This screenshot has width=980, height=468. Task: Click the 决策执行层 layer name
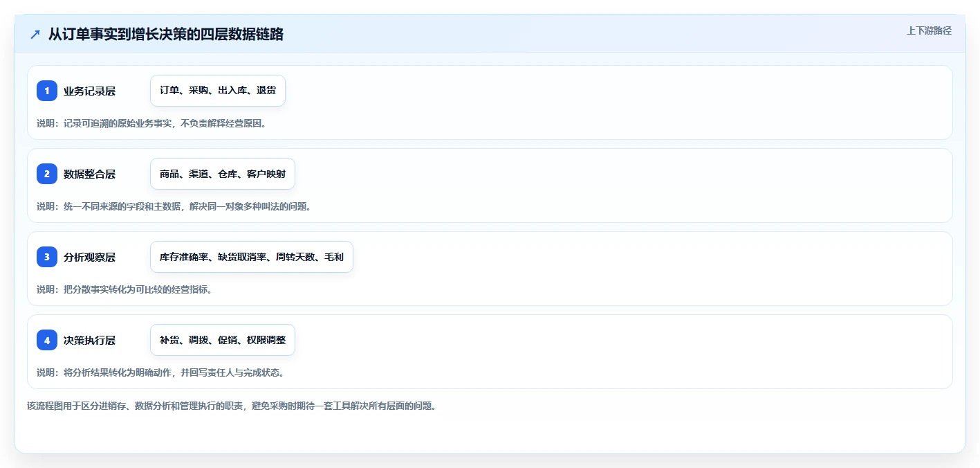click(89, 340)
